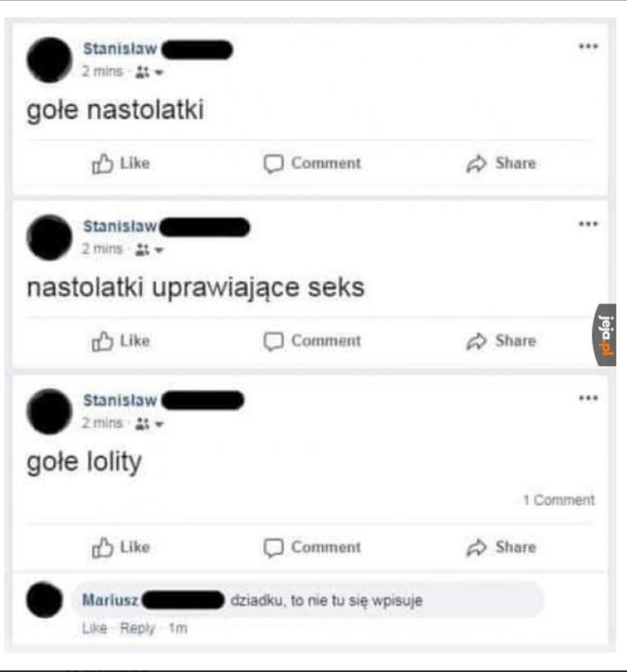This screenshot has height=672, width=627.
Task: Click Reply under Mariusz's comment
Action: pos(138,628)
